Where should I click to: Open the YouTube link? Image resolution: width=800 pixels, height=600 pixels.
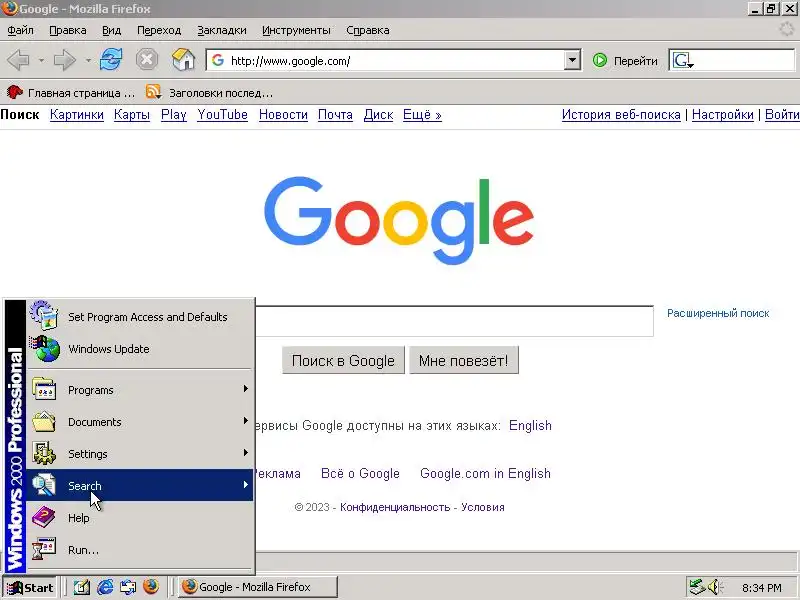click(x=222, y=115)
